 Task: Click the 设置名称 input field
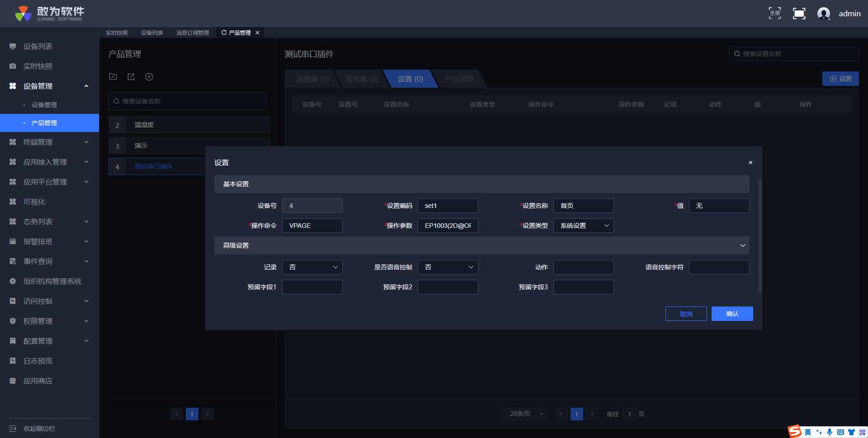coord(583,206)
